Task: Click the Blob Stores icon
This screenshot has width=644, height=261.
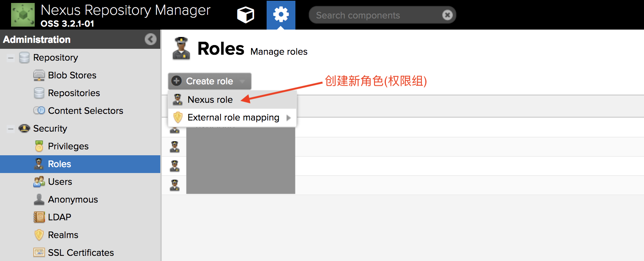Action: coord(39,75)
